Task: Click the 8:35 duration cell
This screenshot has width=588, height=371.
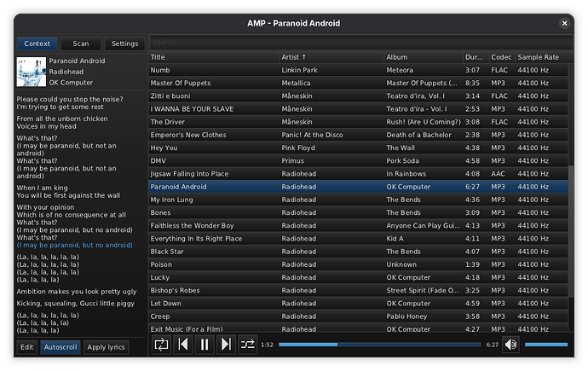Action: pos(472,83)
